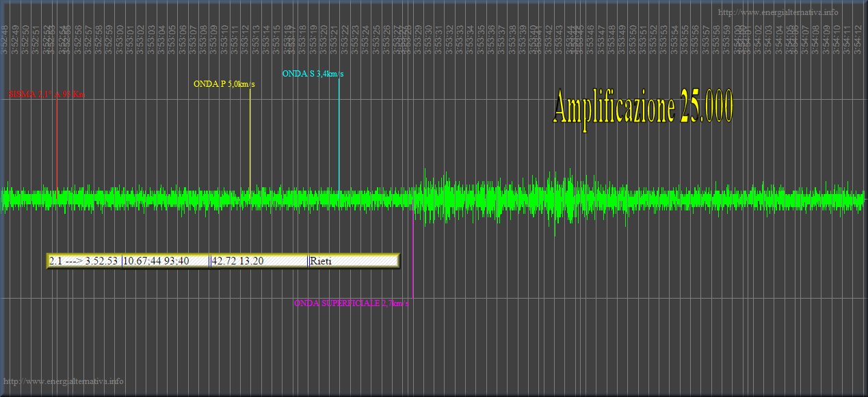Click the 3:53:47 time axis label
Image resolution: width=868 pixels, height=397 pixels.
point(601,39)
